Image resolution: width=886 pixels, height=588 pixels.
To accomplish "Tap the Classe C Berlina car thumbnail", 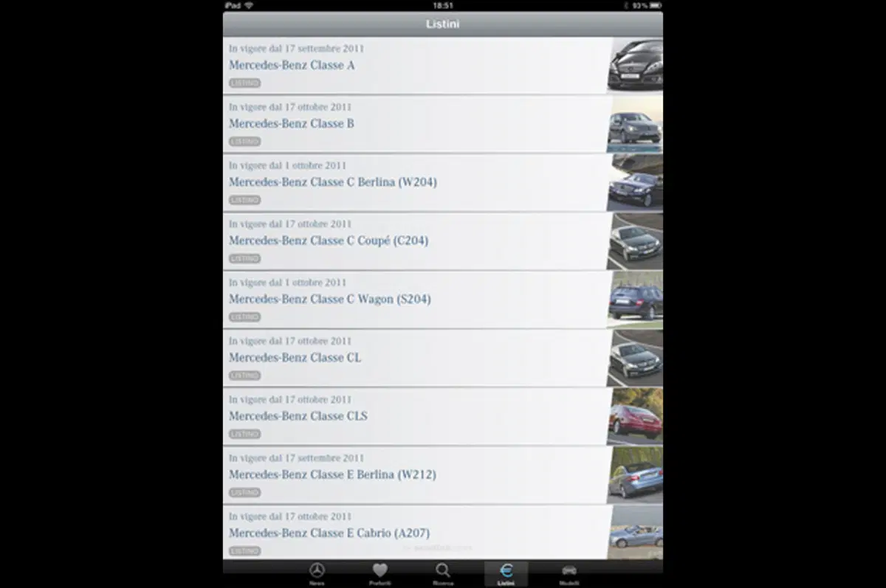I will (x=635, y=182).
